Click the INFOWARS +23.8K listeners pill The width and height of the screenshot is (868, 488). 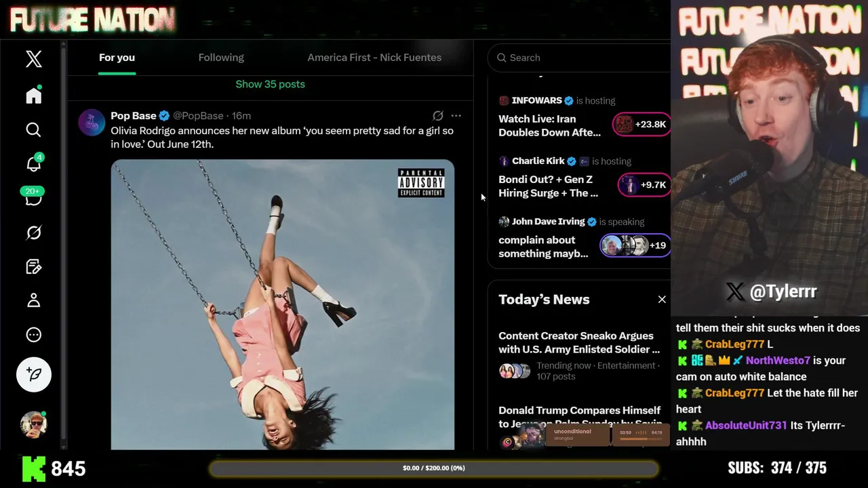(642, 124)
